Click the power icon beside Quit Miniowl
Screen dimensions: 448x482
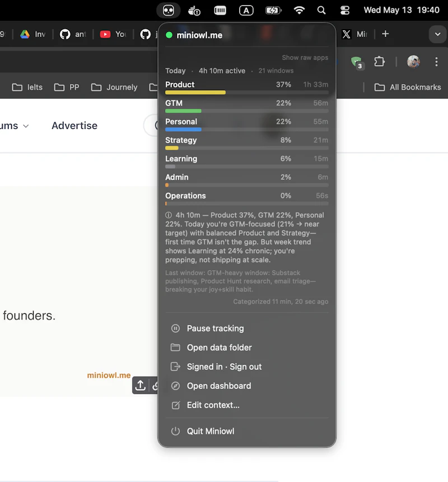175,432
